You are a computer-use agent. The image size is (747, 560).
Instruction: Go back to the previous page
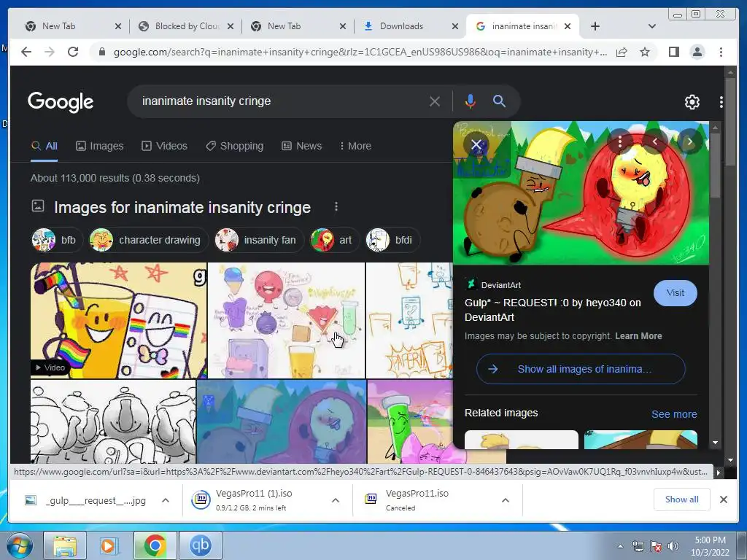(x=26, y=52)
